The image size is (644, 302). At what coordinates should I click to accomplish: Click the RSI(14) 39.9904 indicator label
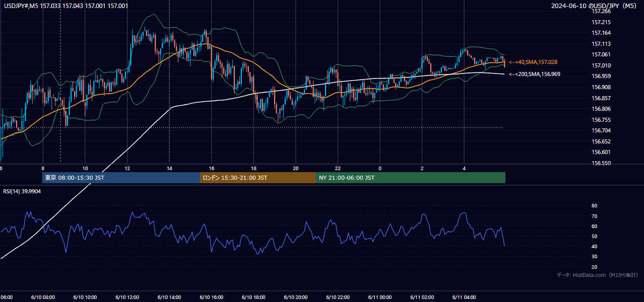(22, 191)
